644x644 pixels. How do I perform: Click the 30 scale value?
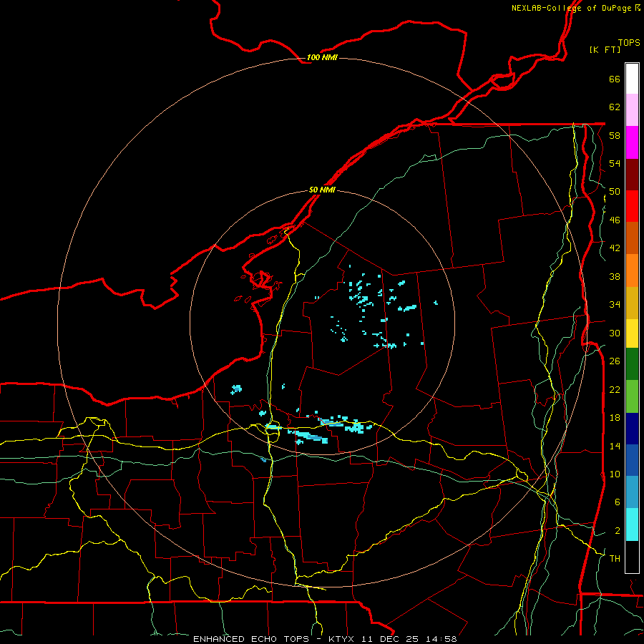tap(615, 333)
